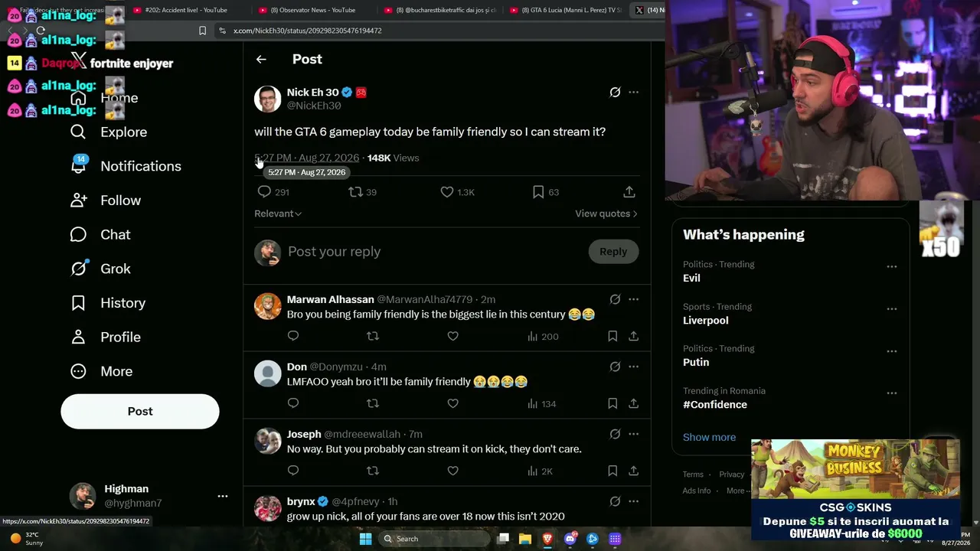The height and width of the screenshot is (551, 980).
Task: Open the more options menu on Nick Eh 30's post
Action: coord(633,93)
